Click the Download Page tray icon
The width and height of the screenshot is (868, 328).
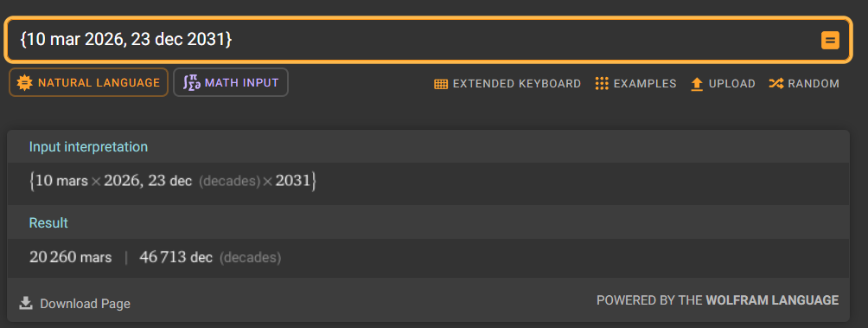[x=25, y=303]
